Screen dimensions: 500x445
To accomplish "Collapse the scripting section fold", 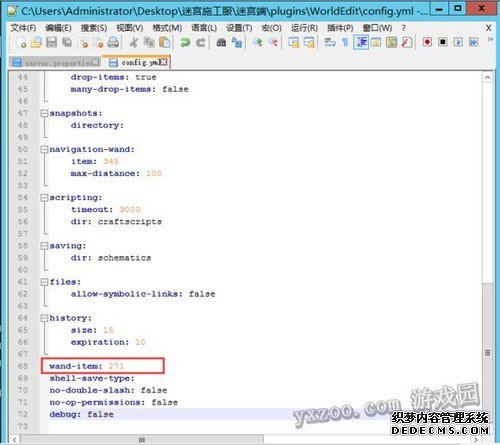I will pyautogui.click(x=44, y=198).
